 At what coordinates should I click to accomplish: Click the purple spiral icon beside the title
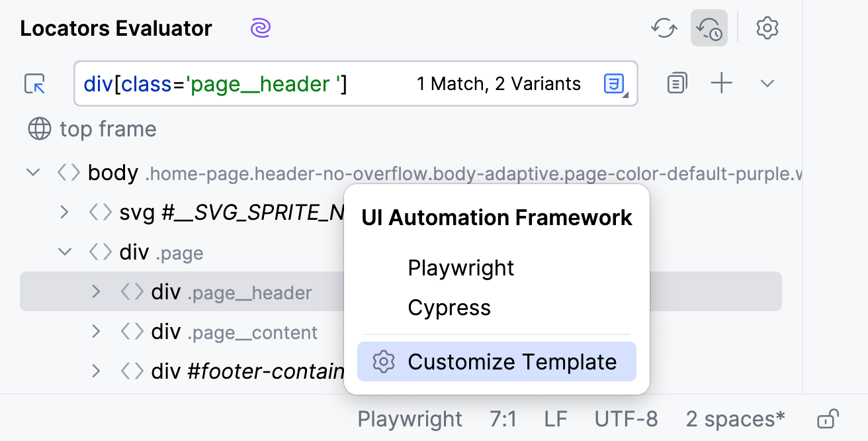pos(260,28)
